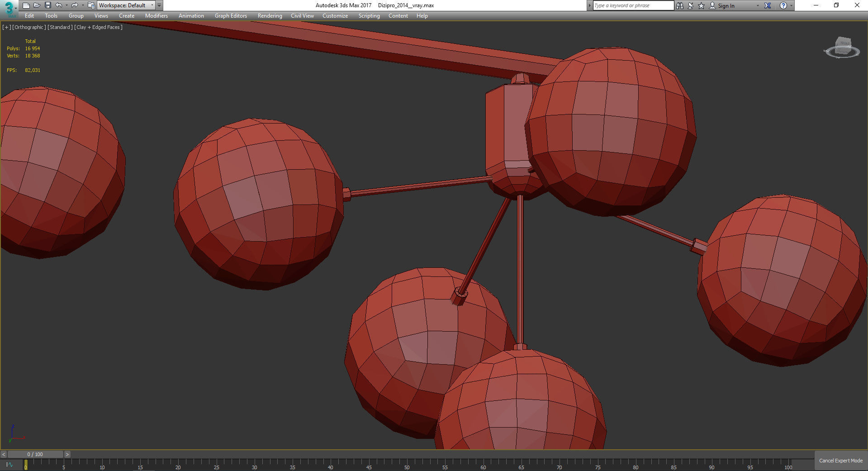The height and width of the screenshot is (471, 868).
Task: Open the Customize Quick Access Toolbar dropdown
Action: click(159, 5)
